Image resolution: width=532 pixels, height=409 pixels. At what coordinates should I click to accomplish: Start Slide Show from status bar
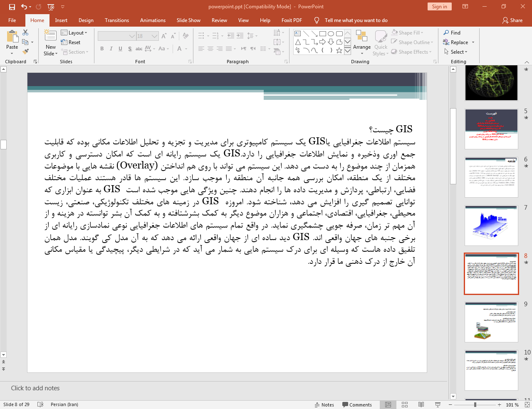tap(438, 404)
